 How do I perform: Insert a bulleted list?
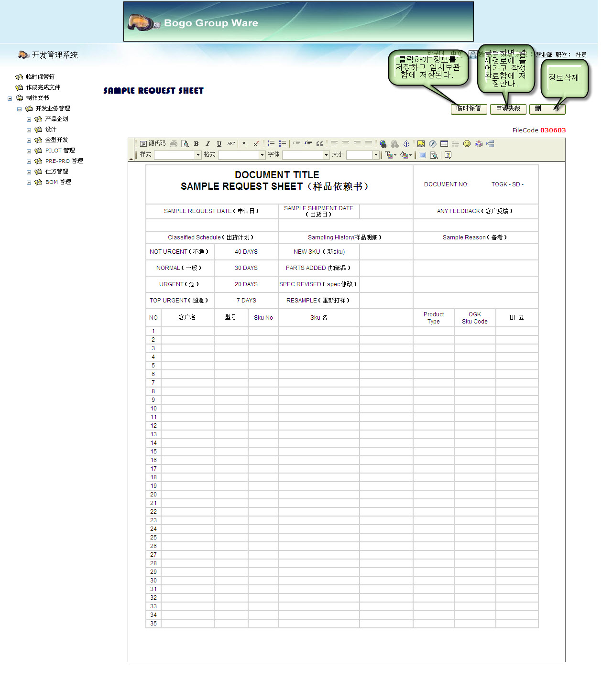pos(283,144)
